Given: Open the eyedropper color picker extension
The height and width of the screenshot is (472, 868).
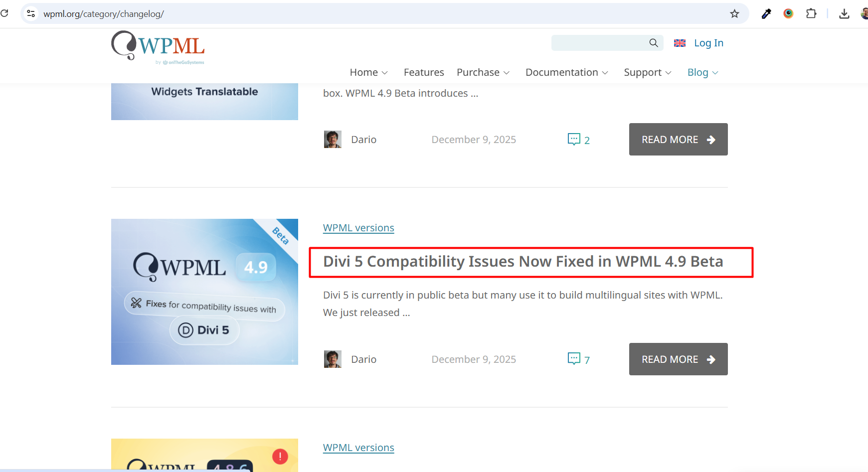Looking at the screenshot, I should [x=766, y=13].
